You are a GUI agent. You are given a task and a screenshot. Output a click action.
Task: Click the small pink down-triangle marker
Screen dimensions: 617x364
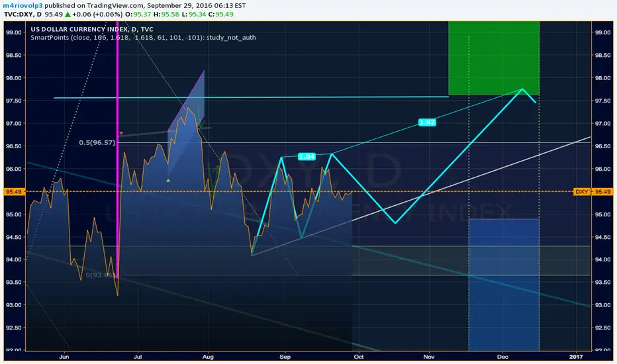[x=121, y=134]
